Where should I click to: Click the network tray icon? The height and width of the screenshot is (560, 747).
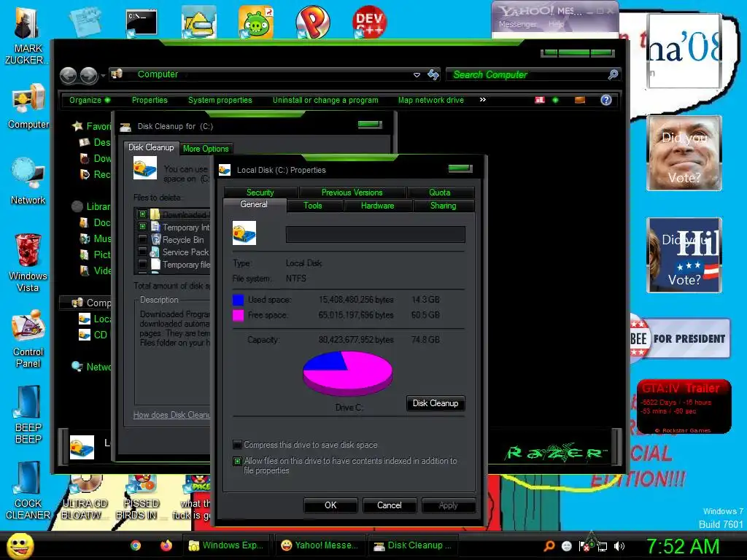(x=602, y=547)
